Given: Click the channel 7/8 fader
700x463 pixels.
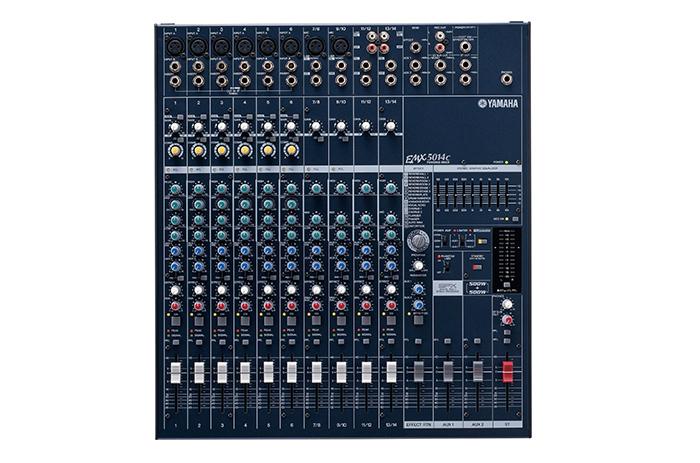Looking at the screenshot, I should (x=317, y=373).
